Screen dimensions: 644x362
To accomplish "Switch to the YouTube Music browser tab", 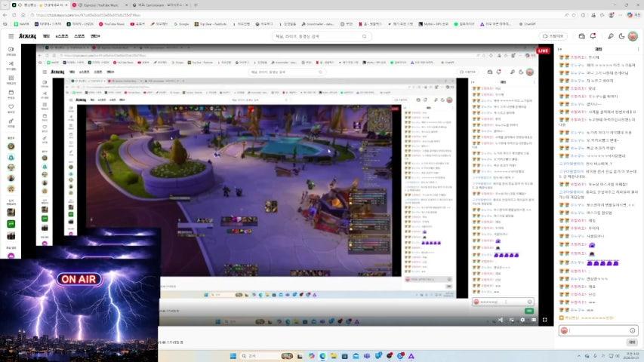I will [100, 5].
